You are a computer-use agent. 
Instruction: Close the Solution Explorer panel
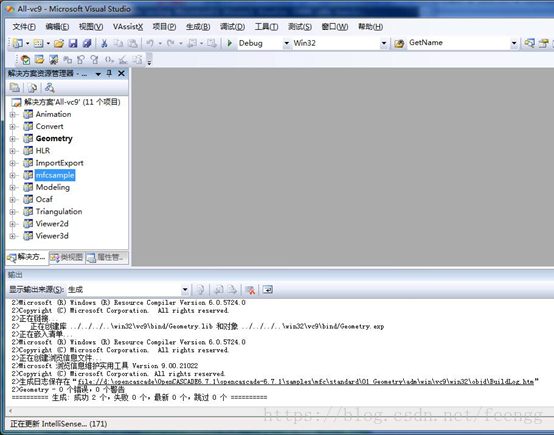pyautogui.click(x=121, y=73)
